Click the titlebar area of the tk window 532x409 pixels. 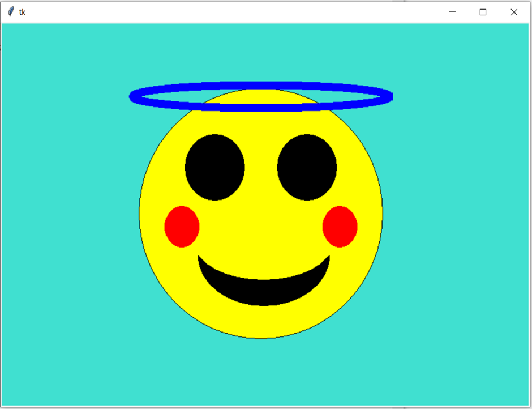point(226,11)
